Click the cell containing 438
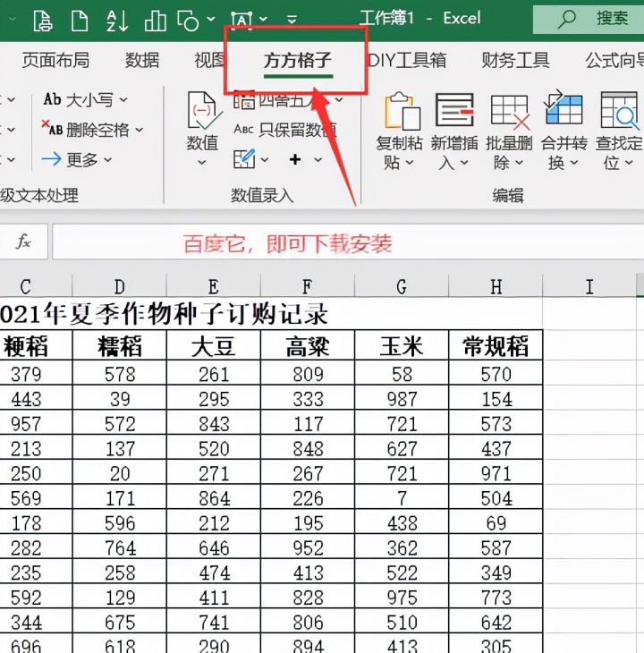 click(x=402, y=522)
